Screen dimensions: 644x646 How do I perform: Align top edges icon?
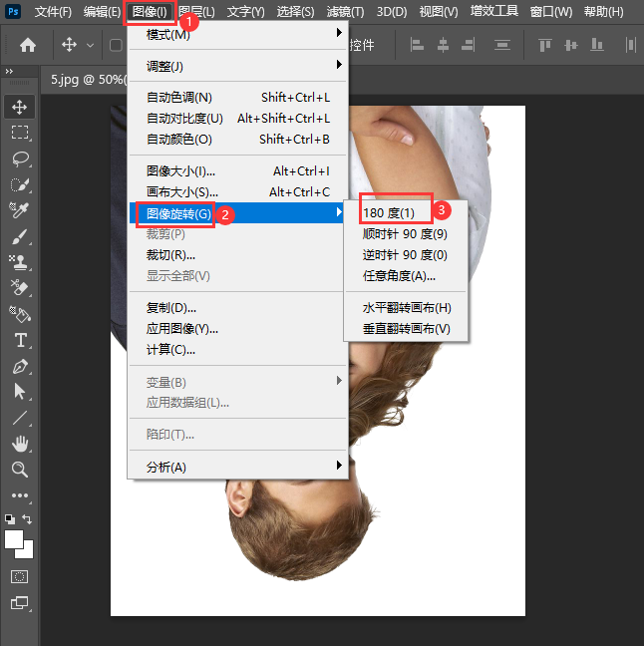coord(544,45)
